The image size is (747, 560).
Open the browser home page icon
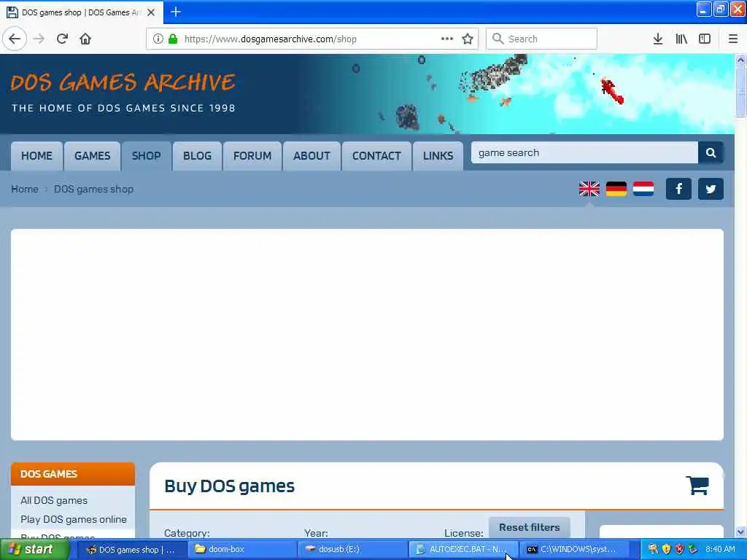click(x=85, y=39)
